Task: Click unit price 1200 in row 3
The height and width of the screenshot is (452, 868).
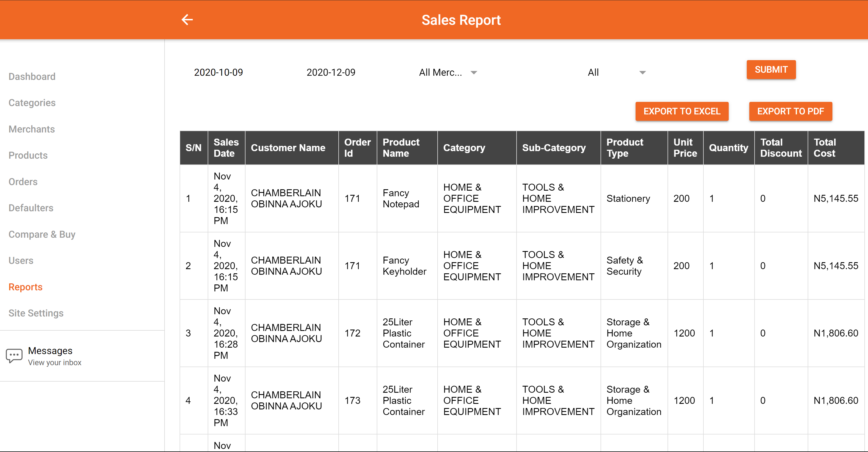Action: point(685,333)
